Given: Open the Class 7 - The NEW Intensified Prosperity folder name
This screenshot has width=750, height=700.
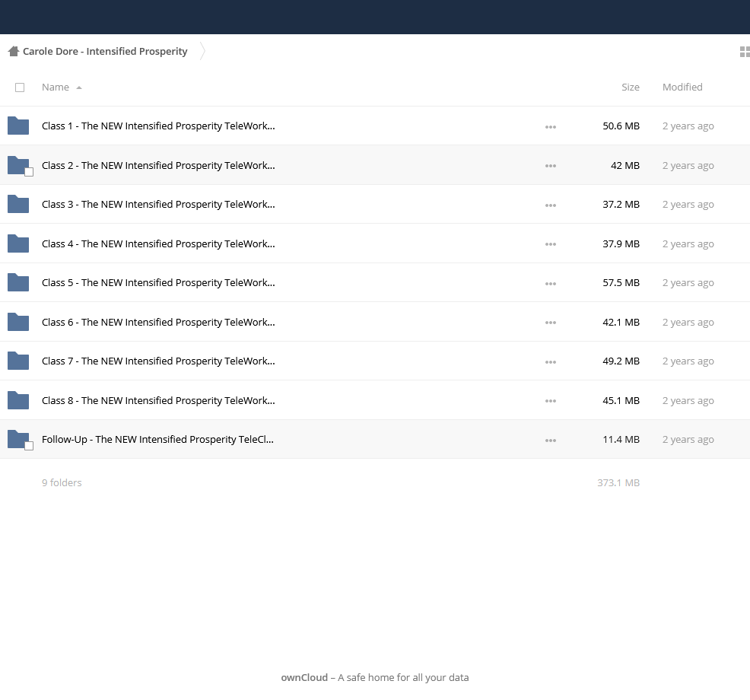Looking at the screenshot, I should [158, 361].
